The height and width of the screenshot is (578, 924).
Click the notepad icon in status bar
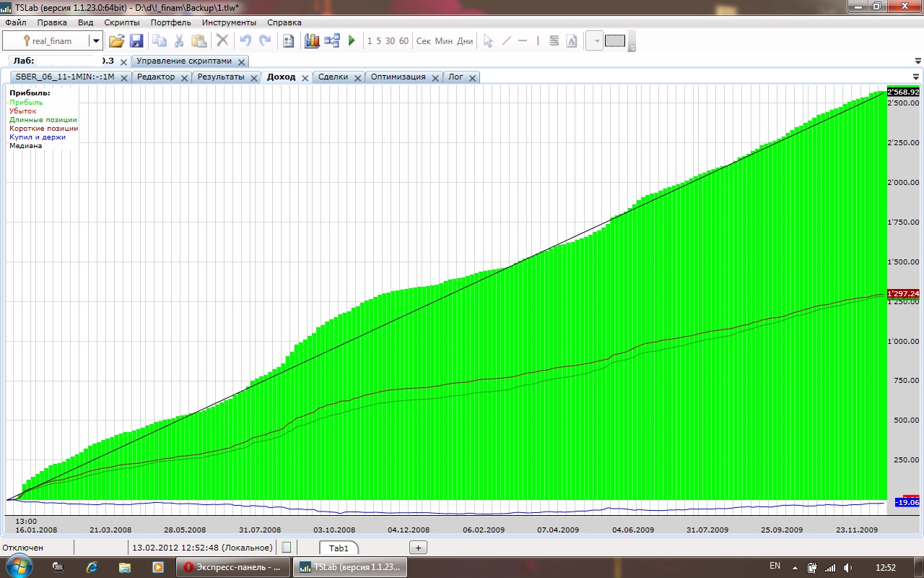pyautogui.click(x=287, y=548)
